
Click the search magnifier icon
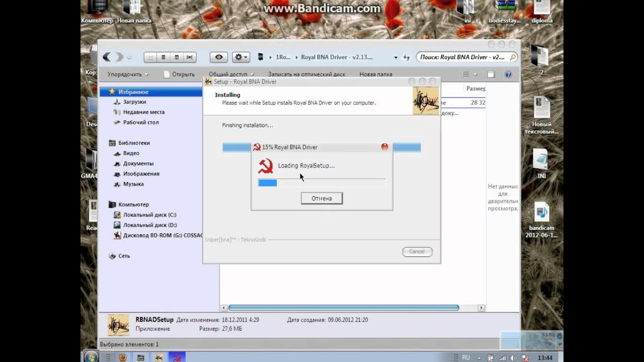click(513, 57)
